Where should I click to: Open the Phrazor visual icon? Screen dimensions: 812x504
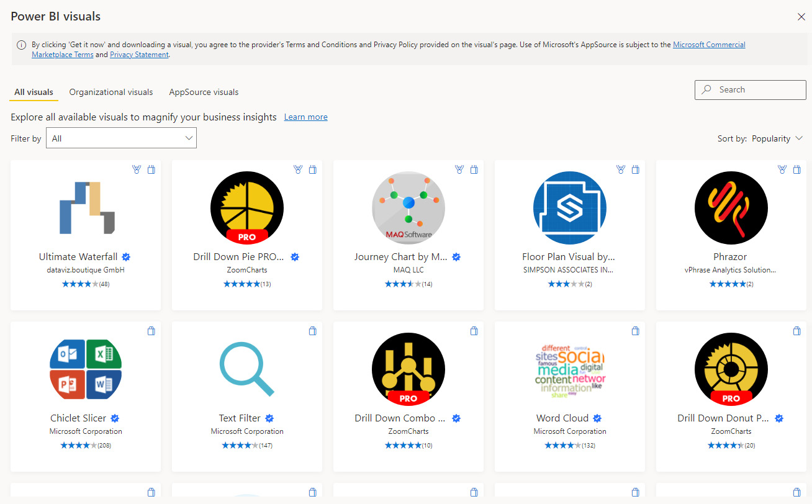(731, 208)
